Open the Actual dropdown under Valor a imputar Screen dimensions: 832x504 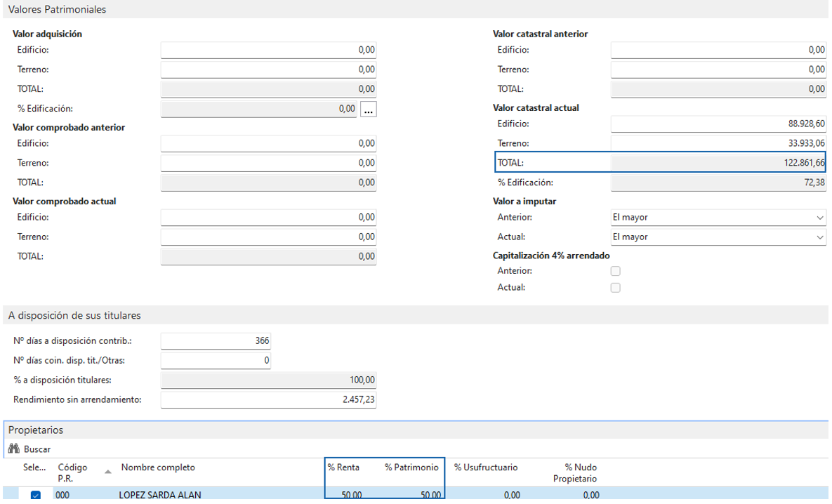[x=718, y=237]
